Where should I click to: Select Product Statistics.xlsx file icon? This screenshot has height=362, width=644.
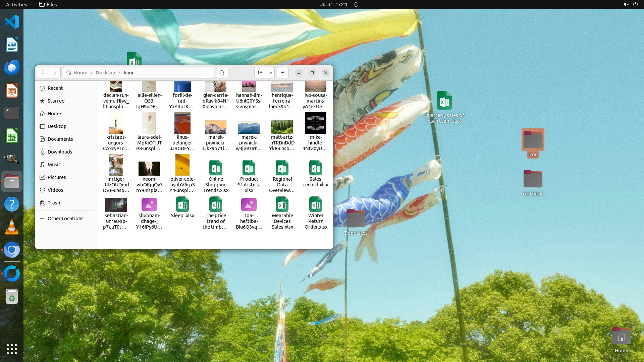[x=249, y=168]
